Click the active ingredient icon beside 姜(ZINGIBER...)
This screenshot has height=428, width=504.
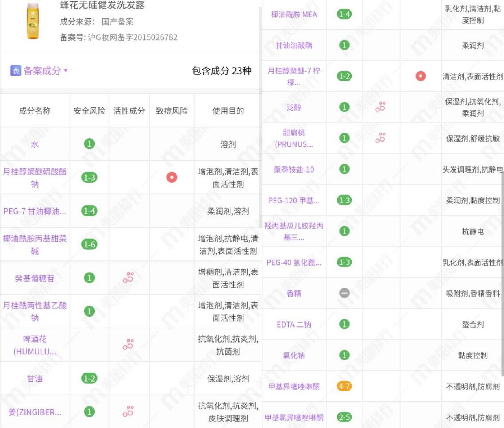coord(129,412)
